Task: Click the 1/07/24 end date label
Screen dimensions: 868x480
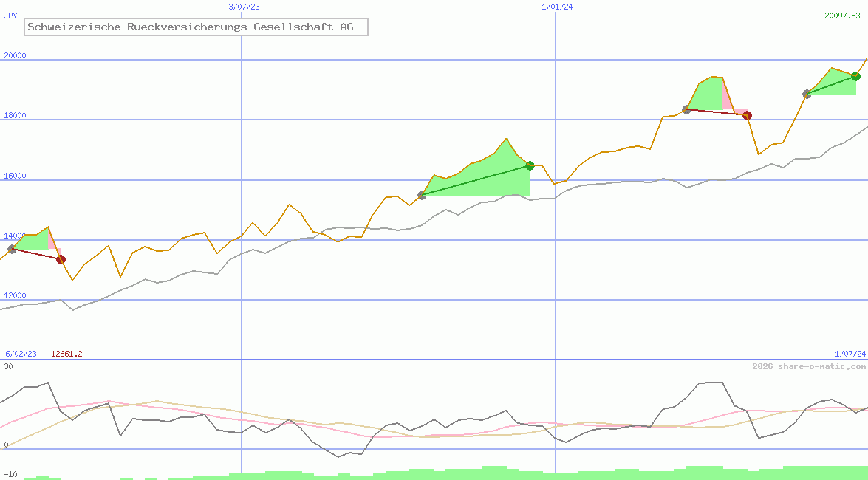Action: tap(850, 354)
